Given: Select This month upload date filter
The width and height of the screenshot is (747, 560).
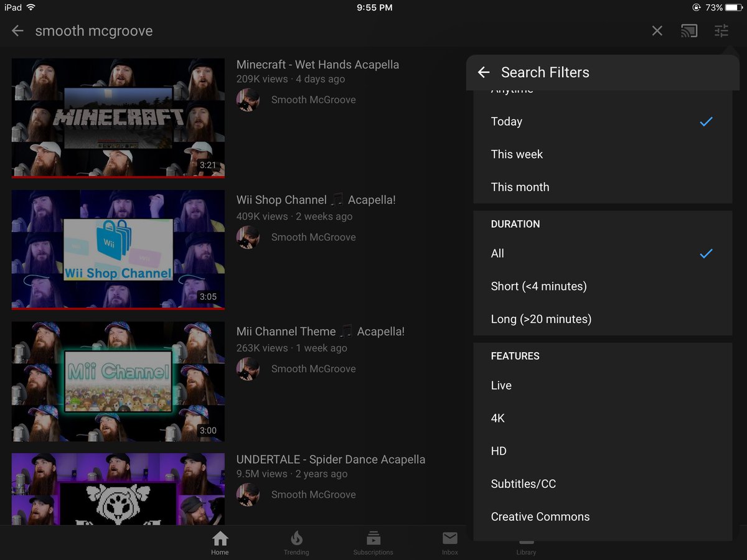Looking at the screenshot, I should tap(603, 187).
